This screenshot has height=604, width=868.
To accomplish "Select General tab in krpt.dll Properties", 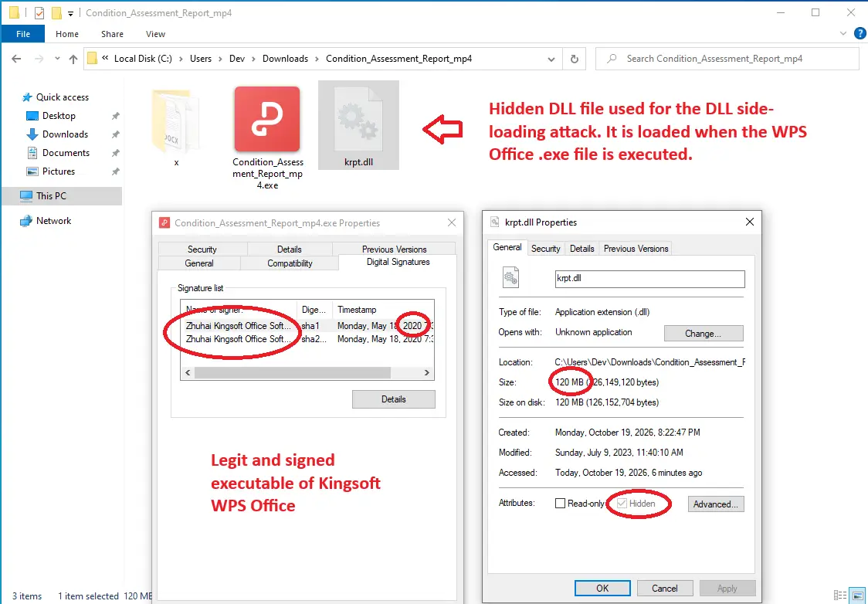I will click(507, 247).
